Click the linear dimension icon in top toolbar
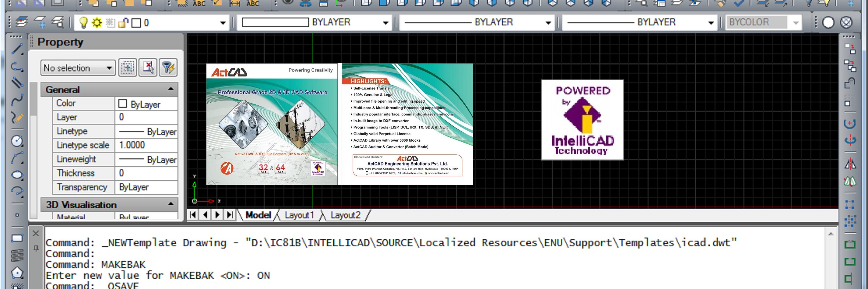This screenshot has width=868, height=289. [234, 4]
